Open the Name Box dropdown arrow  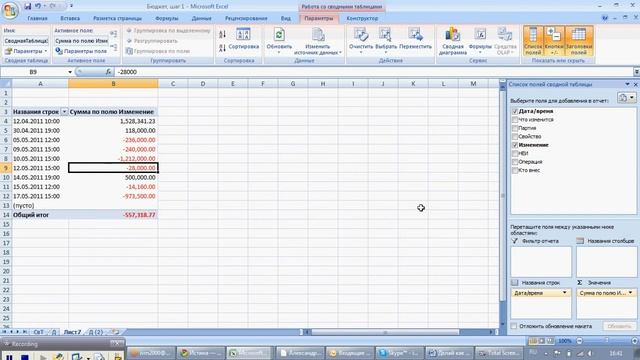tap(70, 72)
